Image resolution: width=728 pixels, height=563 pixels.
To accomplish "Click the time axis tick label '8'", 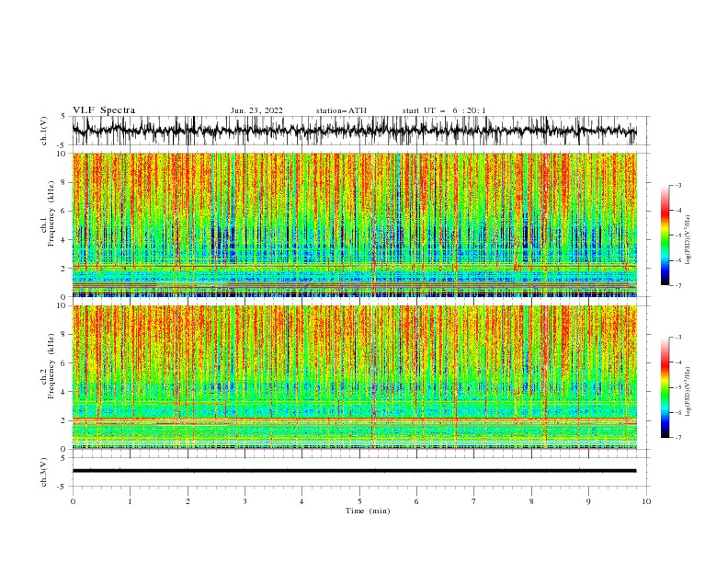I will point(531,501).
